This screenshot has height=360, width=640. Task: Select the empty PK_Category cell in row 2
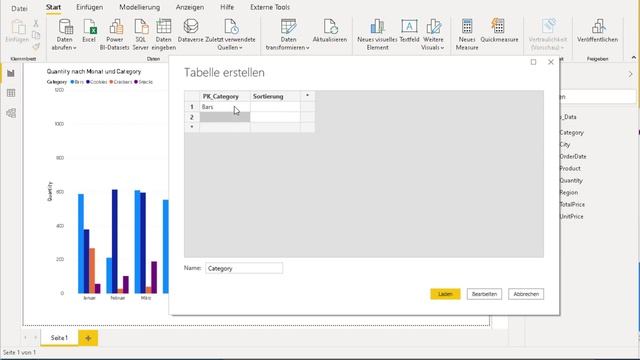[x=224, y=117]
